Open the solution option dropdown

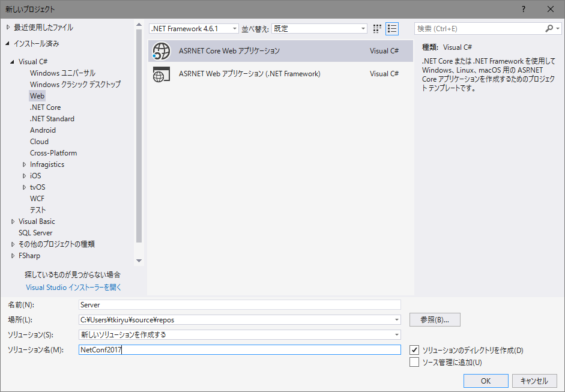tap(396, 335)
